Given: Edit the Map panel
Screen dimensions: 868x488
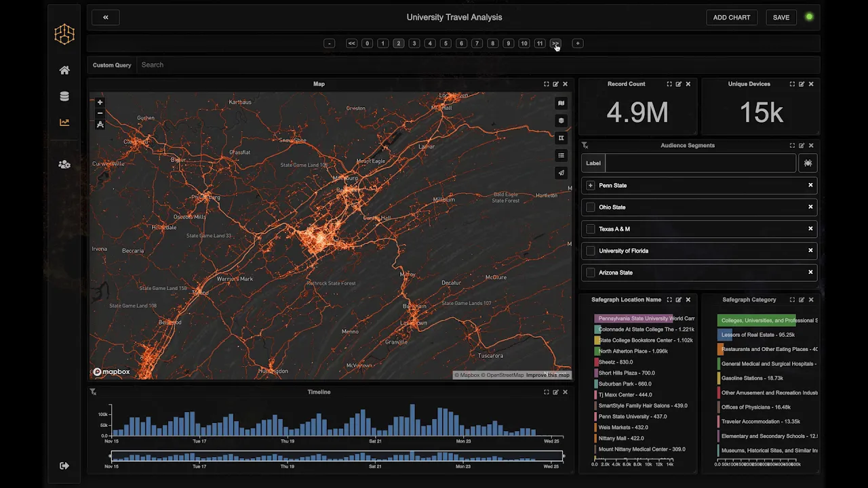Looking at the screenshot, I should tap(555, 84).
